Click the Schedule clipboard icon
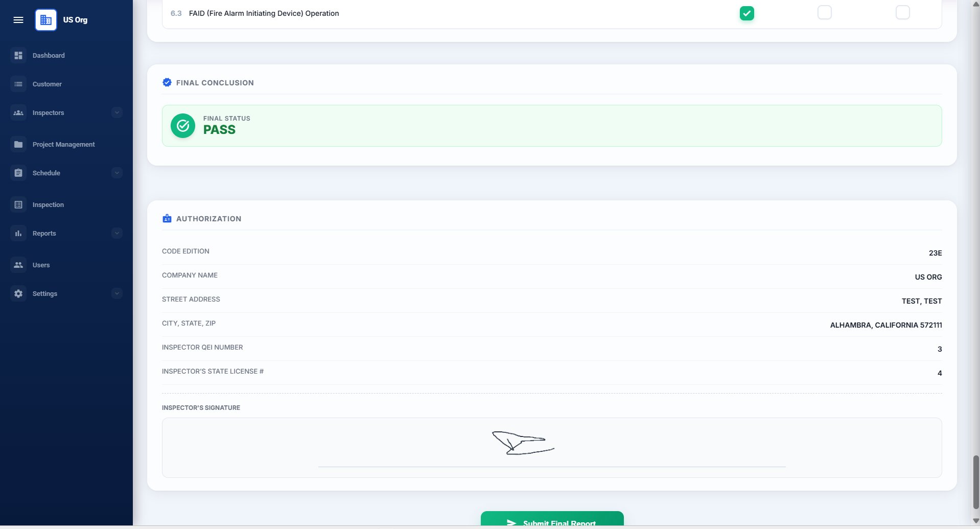980x529 pixels. click(18, 173)
